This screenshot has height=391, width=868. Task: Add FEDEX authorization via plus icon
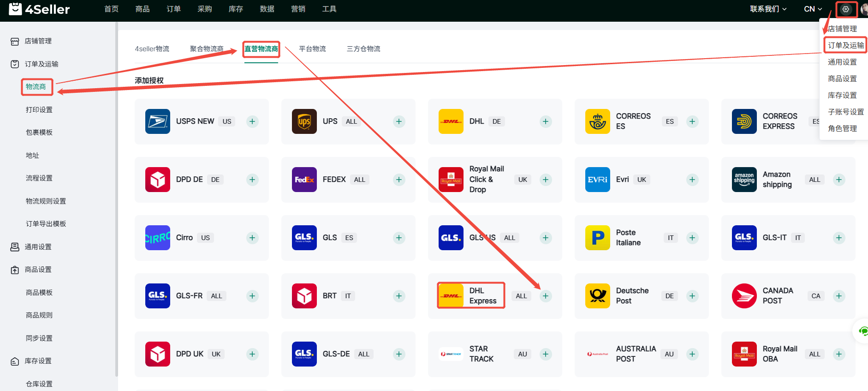click(399, 180)
